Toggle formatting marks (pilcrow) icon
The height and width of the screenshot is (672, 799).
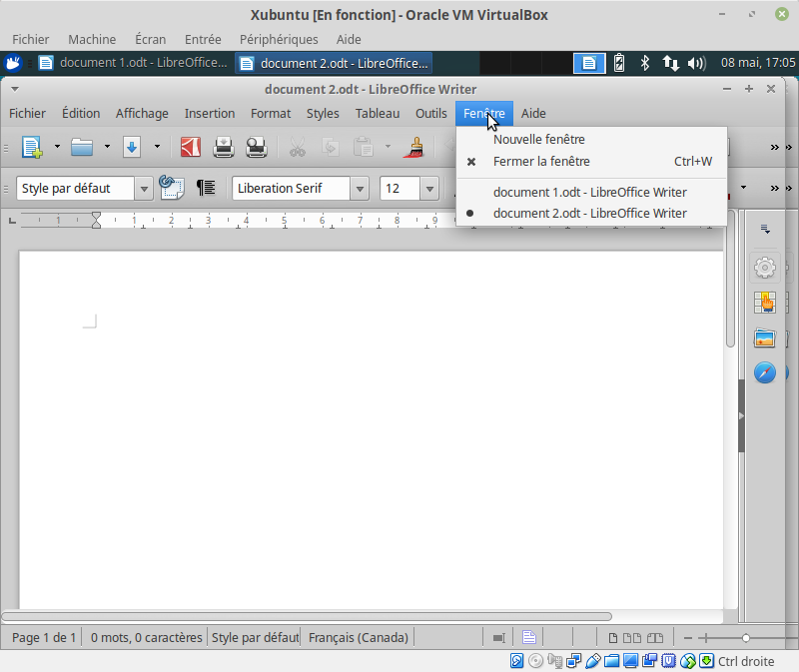click(x=206, y=188)
